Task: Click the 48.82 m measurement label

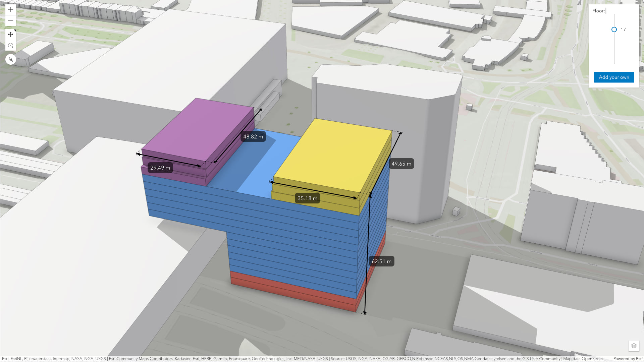Action: coord(253,137)
